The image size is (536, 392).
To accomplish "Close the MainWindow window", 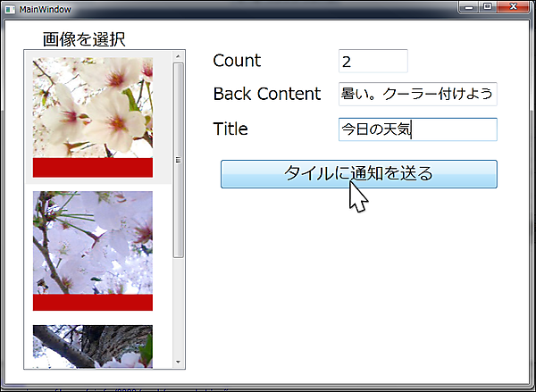I will pos(514,7).
